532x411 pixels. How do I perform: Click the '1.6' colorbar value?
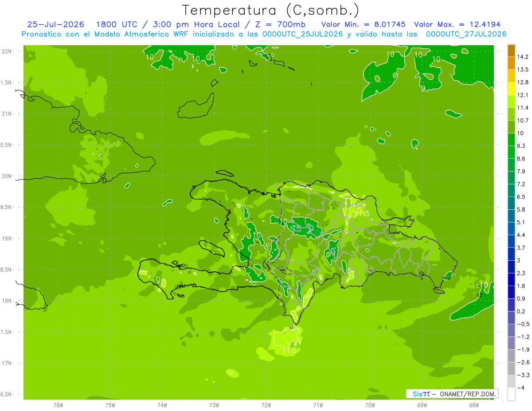(x=522, y=286)
